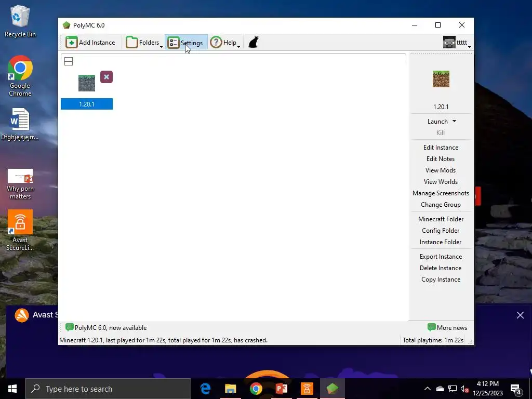Expand the Launch dropdown arrow
The width and height of the screenshot is (532, 399).
pyautogui.click(x=454, y=121)
